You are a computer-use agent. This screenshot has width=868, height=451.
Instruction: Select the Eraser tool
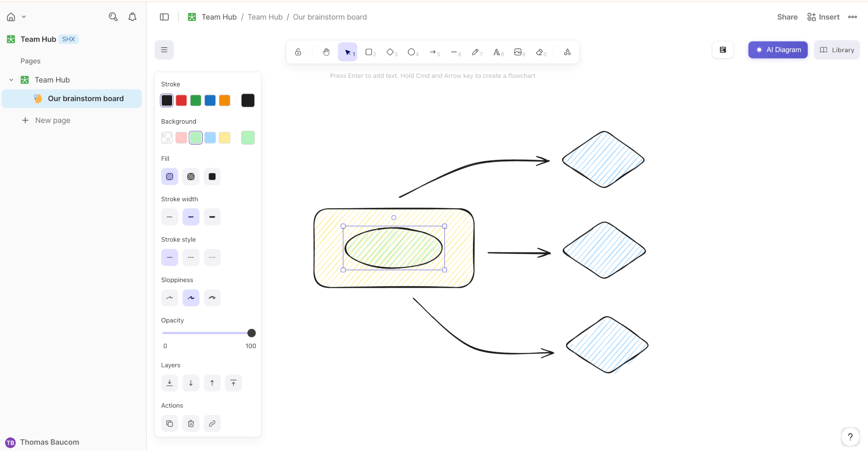point(540,52)
